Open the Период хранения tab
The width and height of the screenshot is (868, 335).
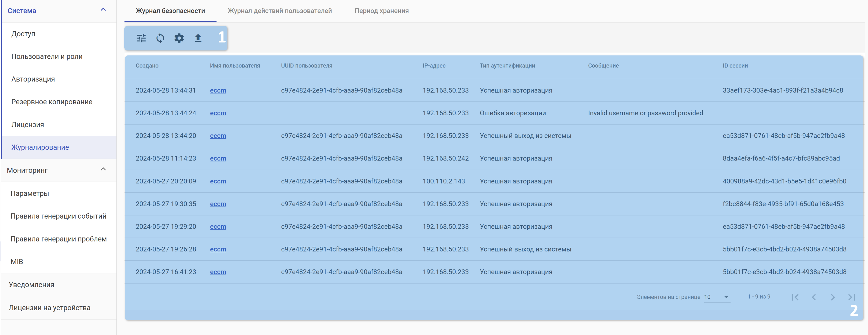[x=381, y=11]
